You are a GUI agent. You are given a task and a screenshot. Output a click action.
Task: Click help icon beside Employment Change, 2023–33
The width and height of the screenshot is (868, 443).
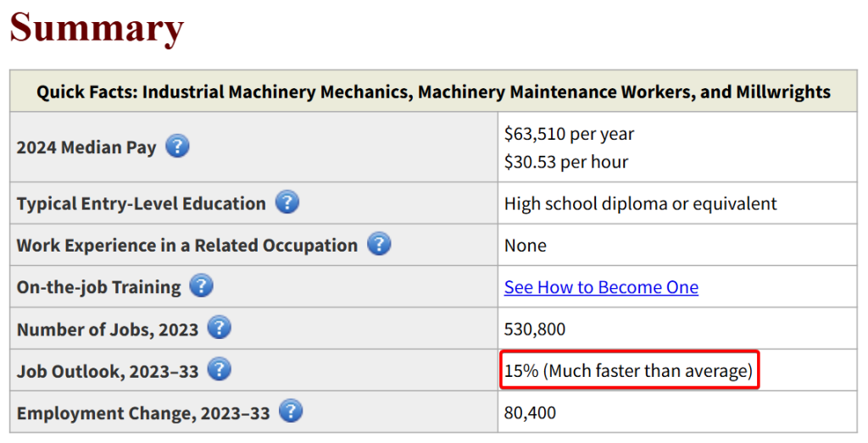[290, 413]
